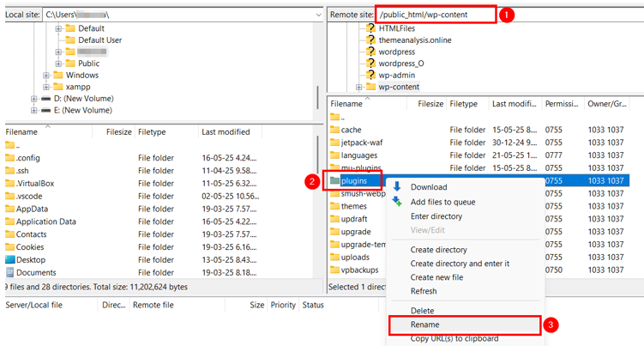Select Default User folder in local tree
The height and width of the screenshot is (346, 644).
[x=99, y=39]
